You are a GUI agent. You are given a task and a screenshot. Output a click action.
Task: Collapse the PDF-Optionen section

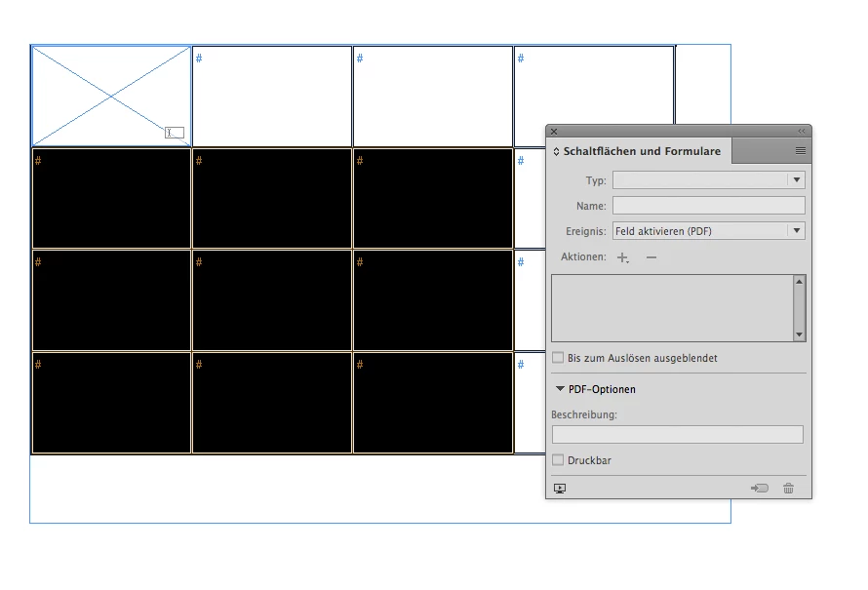(560, 389)
